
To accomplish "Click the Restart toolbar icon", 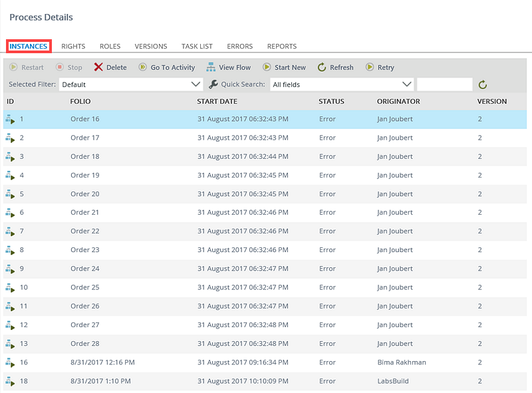I will (13, 67).
